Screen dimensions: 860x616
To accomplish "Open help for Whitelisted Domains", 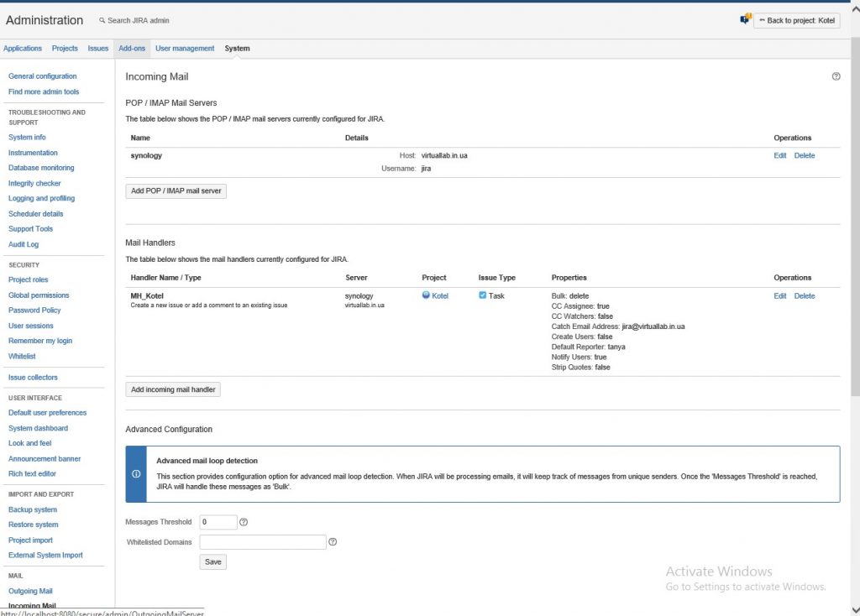I will tap(333, 541).
